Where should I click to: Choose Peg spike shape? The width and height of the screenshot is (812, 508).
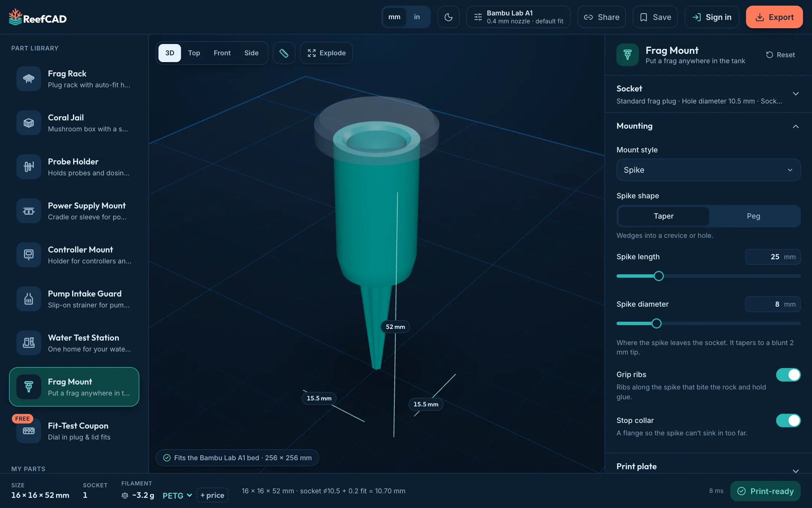[x=753, y=216]
